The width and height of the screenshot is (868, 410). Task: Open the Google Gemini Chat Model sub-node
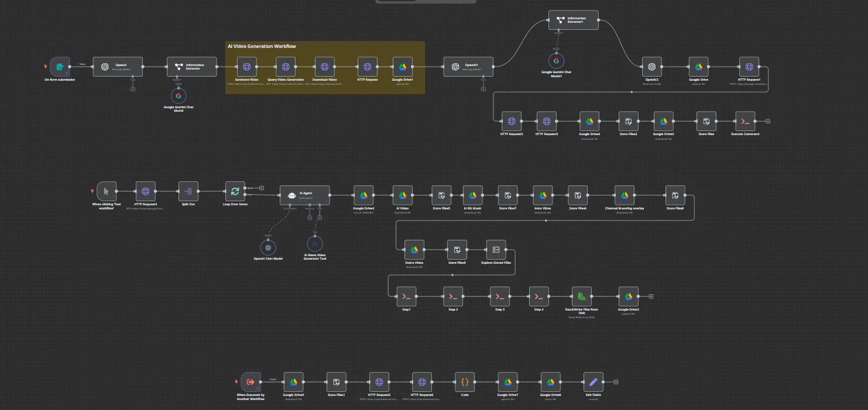[179, 97]
